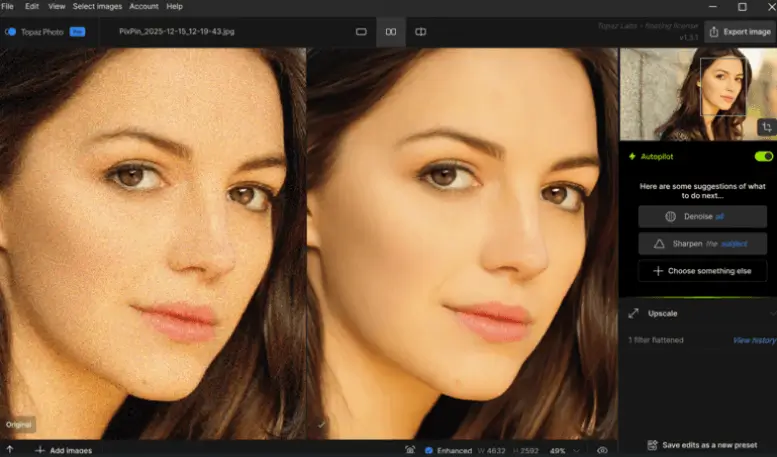Image resolution: width=777 pixels, height=457 pixels.
Task: Apply the Sharpen the subject suggestion
Action: pos(703,244)
